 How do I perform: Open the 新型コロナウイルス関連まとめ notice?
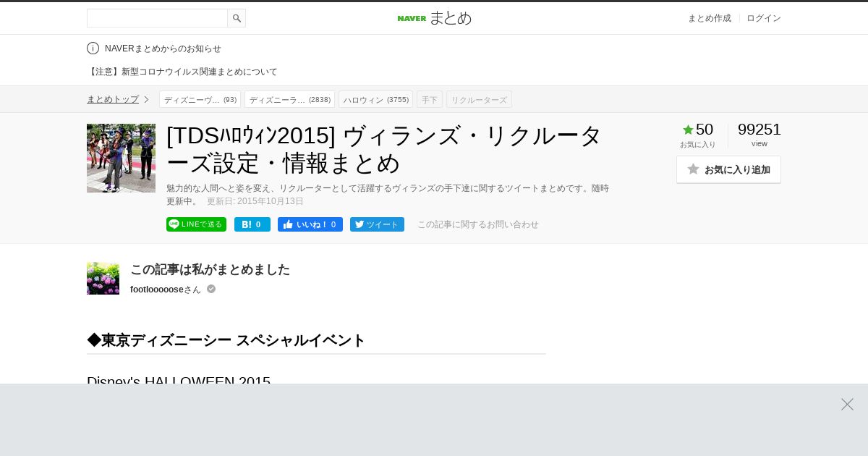click(182, 72)
